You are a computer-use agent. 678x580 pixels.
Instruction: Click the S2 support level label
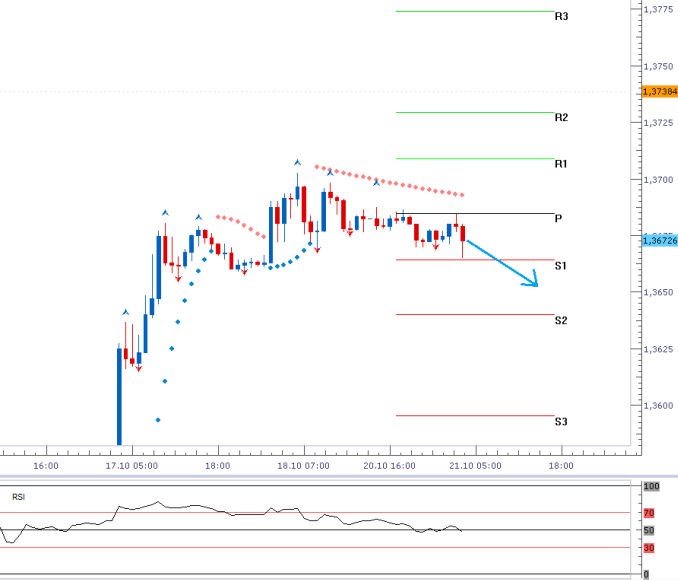pyautogui.click(x=560, y=320)
